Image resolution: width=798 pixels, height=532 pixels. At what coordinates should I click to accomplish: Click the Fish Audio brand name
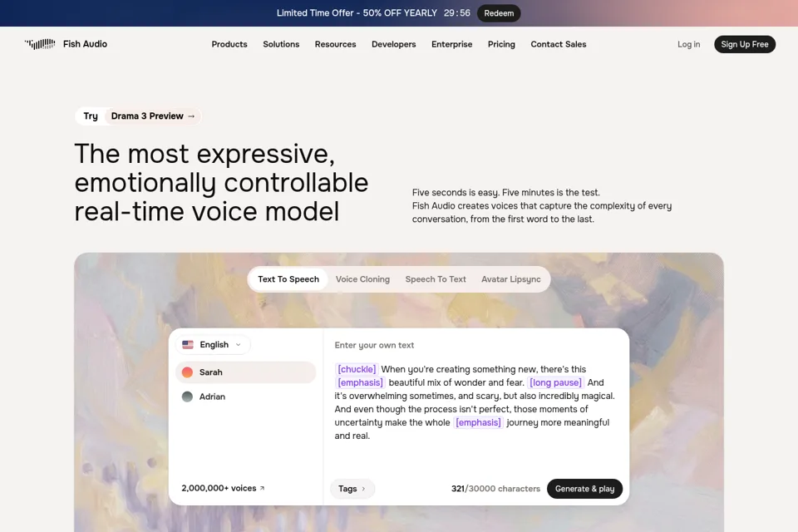85,44
